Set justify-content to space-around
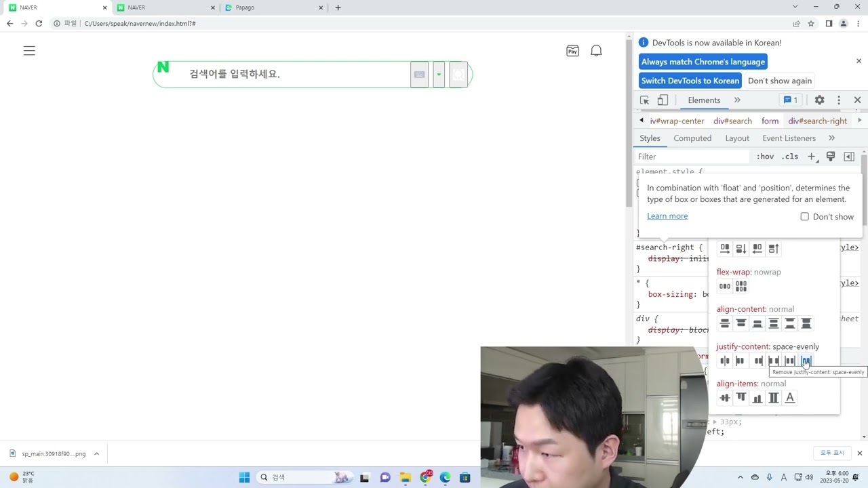Image resolution: width=868 pixels, height=488 pixels. (790, 361)
